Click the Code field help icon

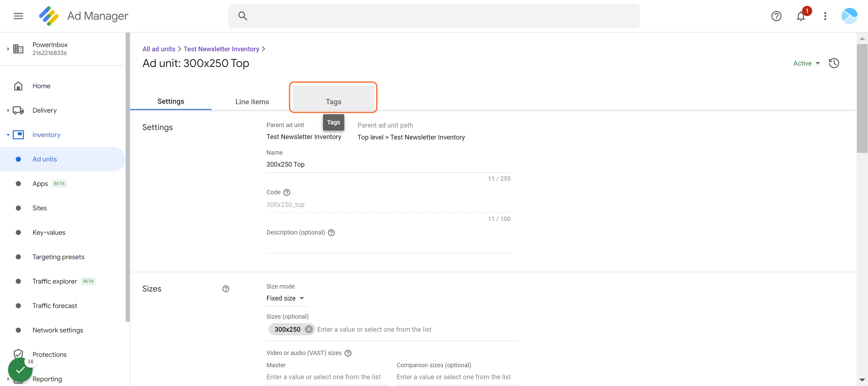click(x=286, y=192)
